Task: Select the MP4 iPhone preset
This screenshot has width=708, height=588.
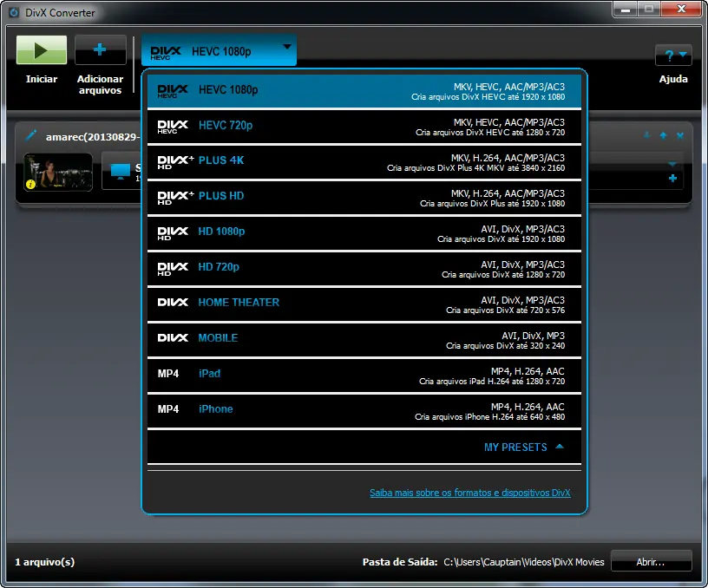Action: coord(364,412)
